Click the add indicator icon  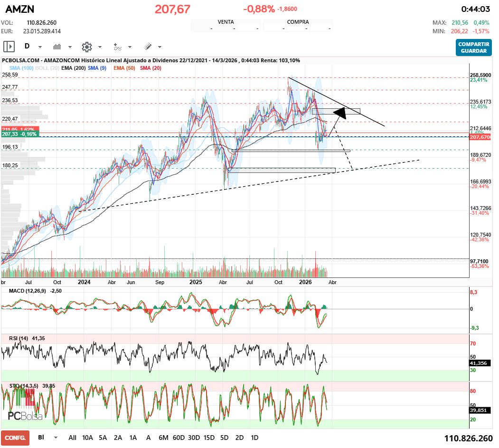(117, 47)
